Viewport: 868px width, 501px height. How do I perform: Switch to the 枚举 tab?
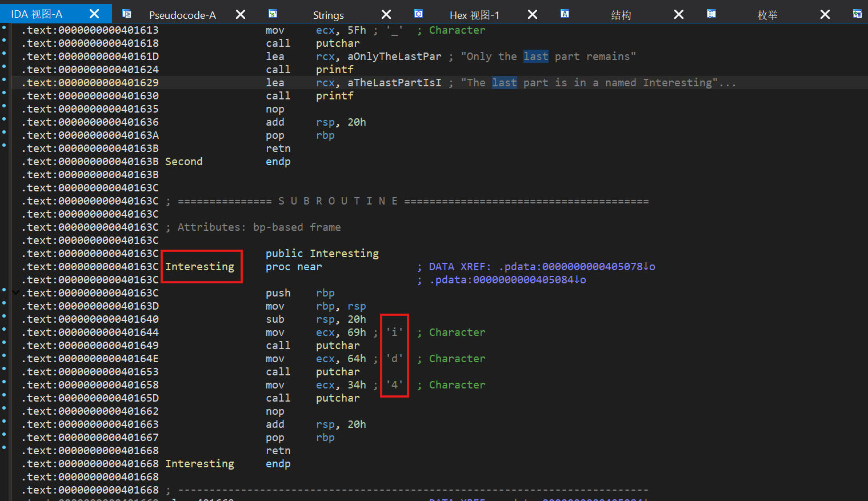767,15
